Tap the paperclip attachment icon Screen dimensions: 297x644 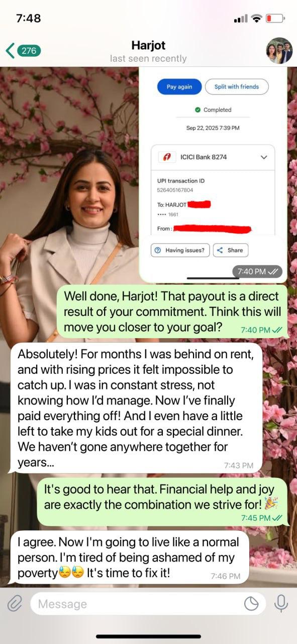point(15,603)
